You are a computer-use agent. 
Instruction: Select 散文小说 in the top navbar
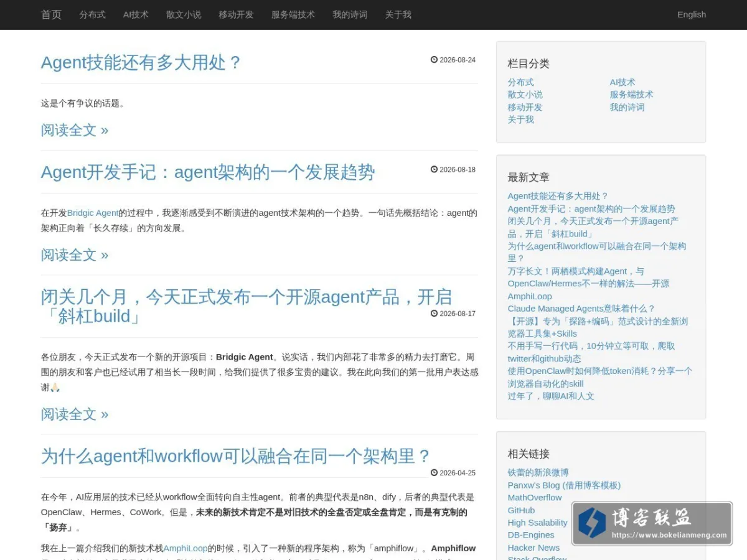(x=184, y=14)
